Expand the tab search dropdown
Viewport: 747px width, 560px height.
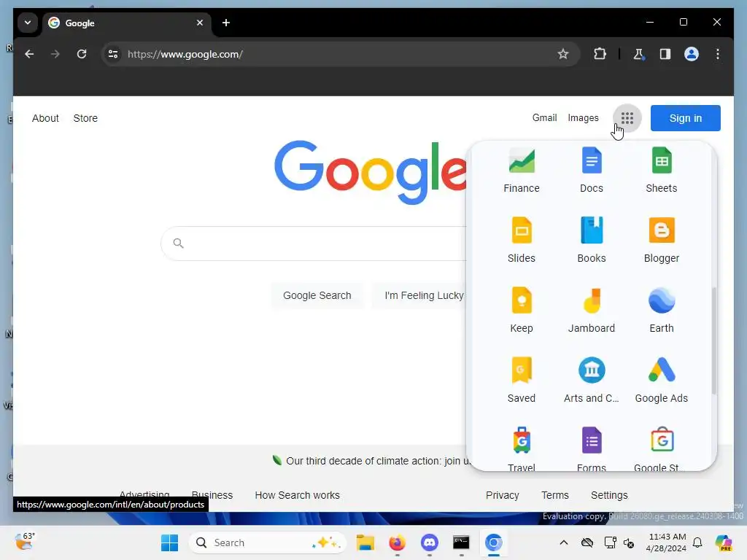coord(28,23)
